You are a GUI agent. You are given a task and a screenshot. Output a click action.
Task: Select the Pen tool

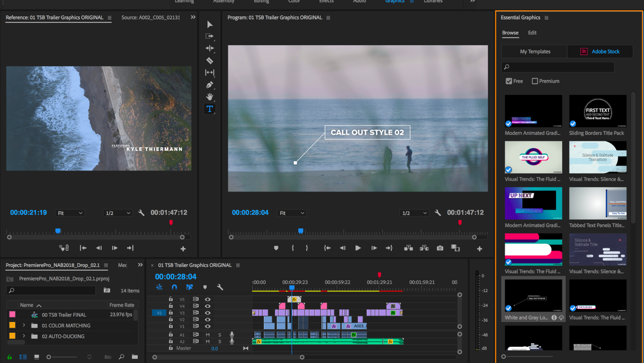click(x=209, y=85)
